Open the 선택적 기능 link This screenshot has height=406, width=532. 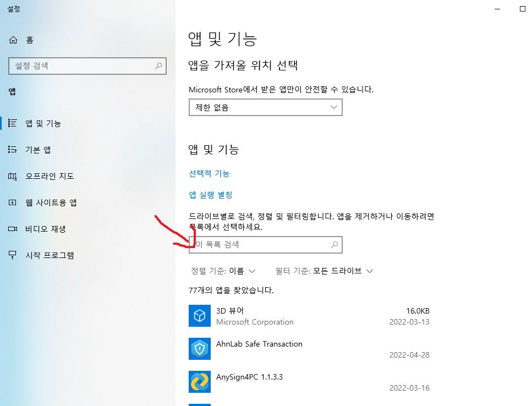[x=209, y=173]
